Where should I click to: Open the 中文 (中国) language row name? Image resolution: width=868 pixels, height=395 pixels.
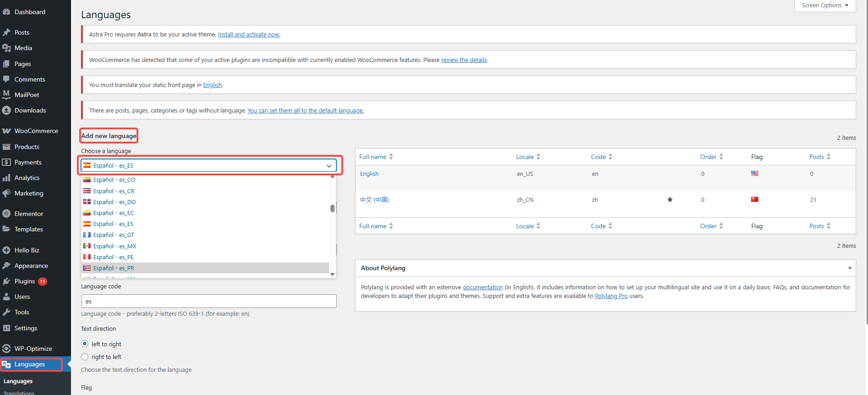[x=374, y=200]
